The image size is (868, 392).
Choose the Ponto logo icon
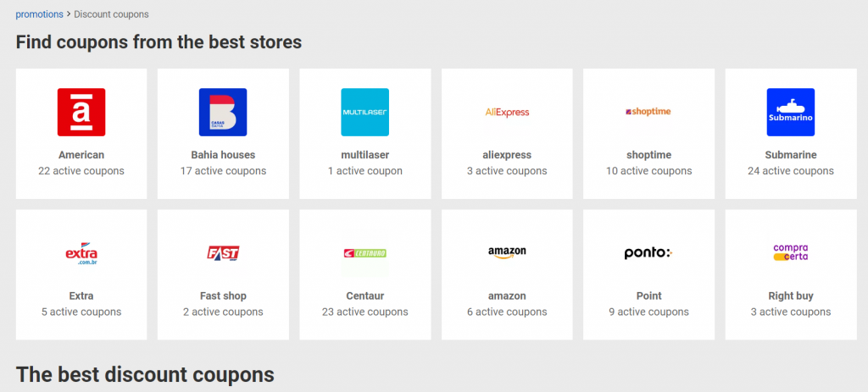[648, 253]
